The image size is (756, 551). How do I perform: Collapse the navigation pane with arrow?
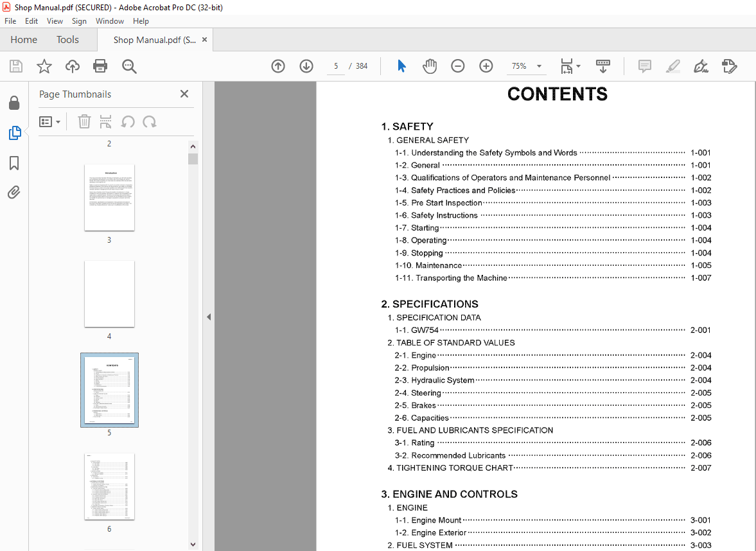208,317
